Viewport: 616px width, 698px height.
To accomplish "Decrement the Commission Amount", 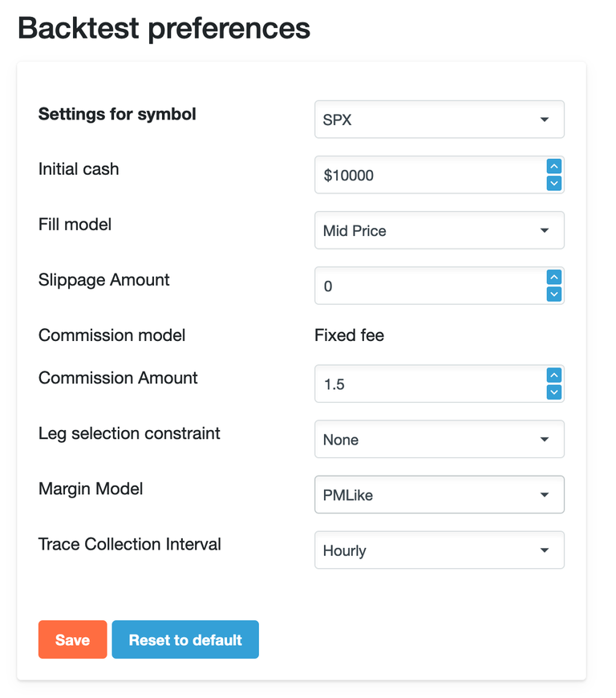I will pyautogui.click(x=553, y=392).
